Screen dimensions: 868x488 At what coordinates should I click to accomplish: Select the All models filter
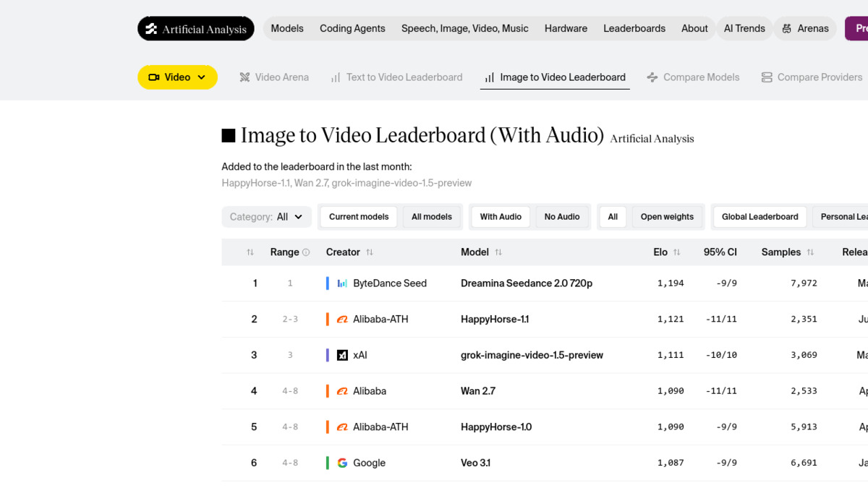(432, 217)
